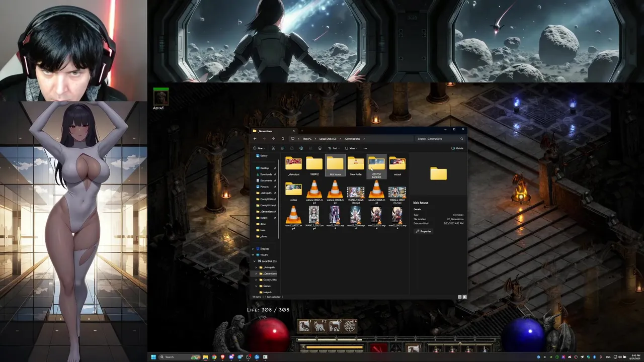Expand the Games tree node
Viewport: 644px width, 362px height.
tap(257, 286)
